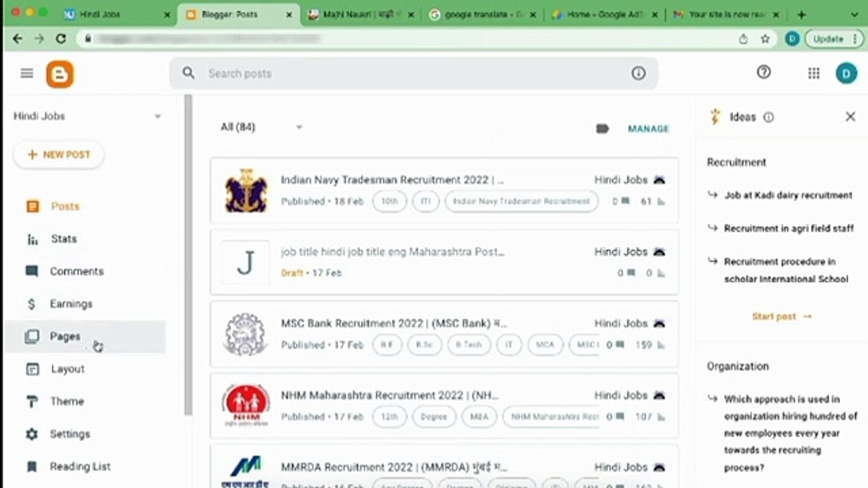The image size is (868, 488).
Task: Bookmark this page with star icon
Action: pos(765,39)
